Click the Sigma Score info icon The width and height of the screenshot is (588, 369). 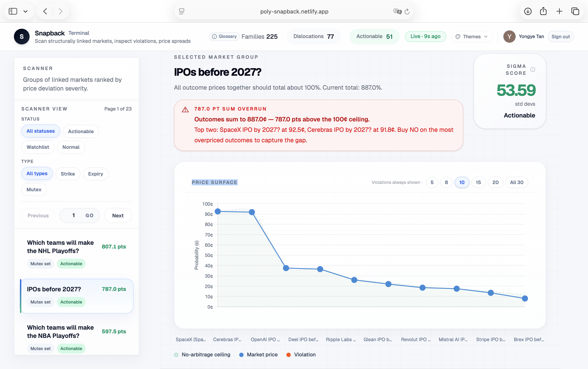(x=533, y=70)
